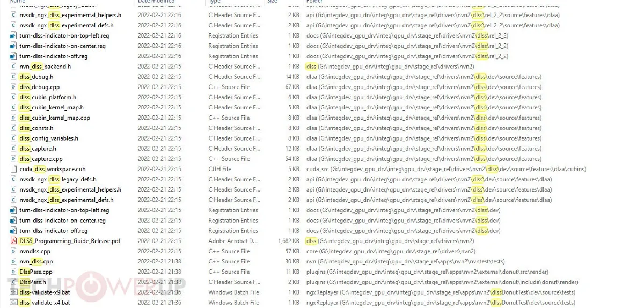
Task: Click the dlss_consts.h file icon
Action: 14,128
